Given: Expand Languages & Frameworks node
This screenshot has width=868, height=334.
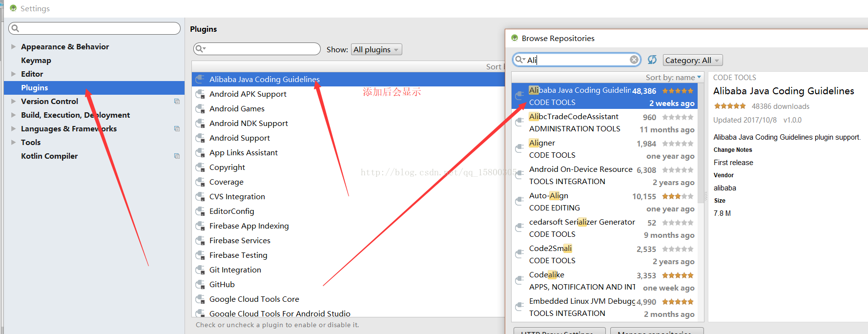Looking at the screenshot, I should tap(14, 128).
